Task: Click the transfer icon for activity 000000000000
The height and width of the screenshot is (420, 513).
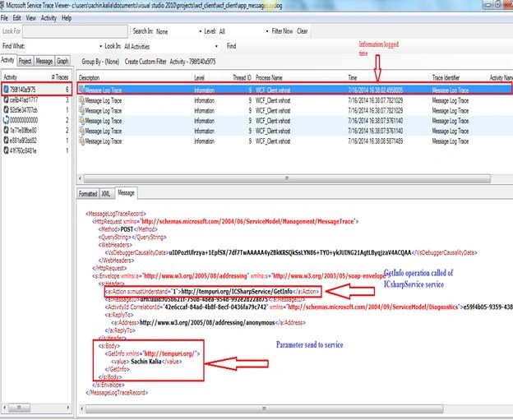Action: coord(6,120)
